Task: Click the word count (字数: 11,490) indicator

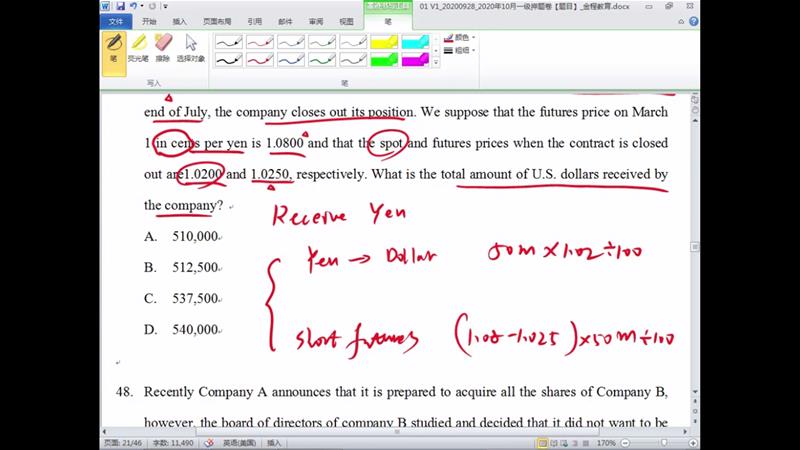Action: [171, 442]
